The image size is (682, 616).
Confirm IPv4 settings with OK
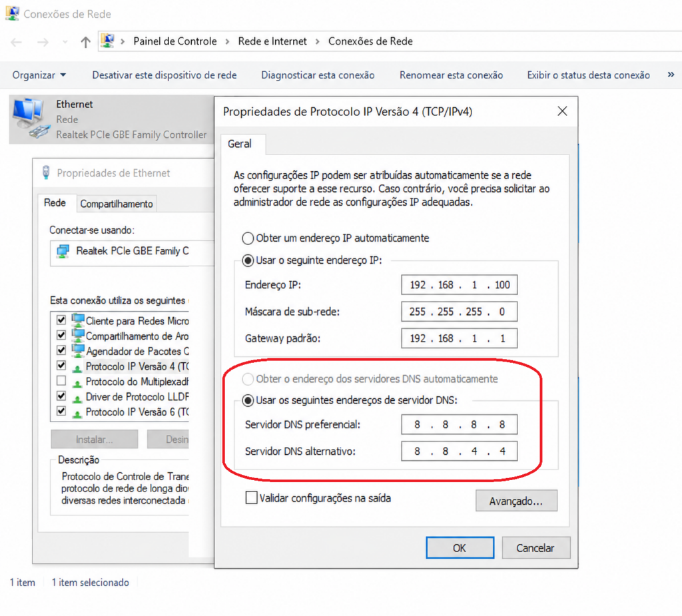[x=460, y=547]
